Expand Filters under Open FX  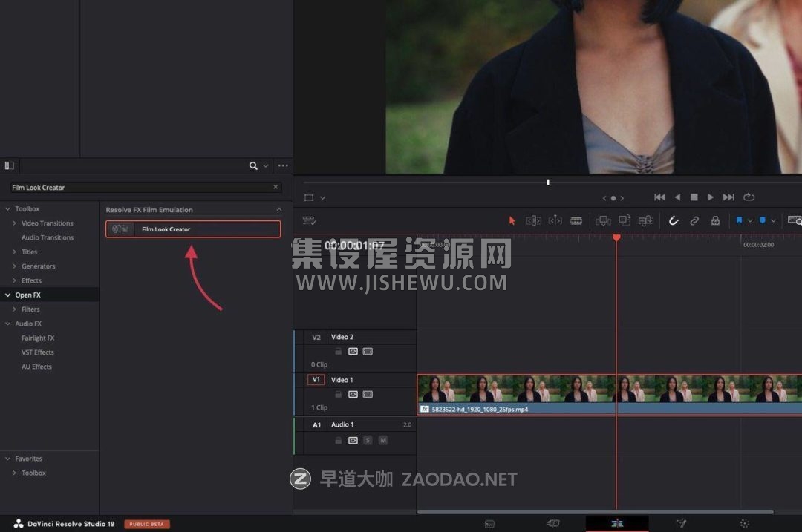point(14,309)
